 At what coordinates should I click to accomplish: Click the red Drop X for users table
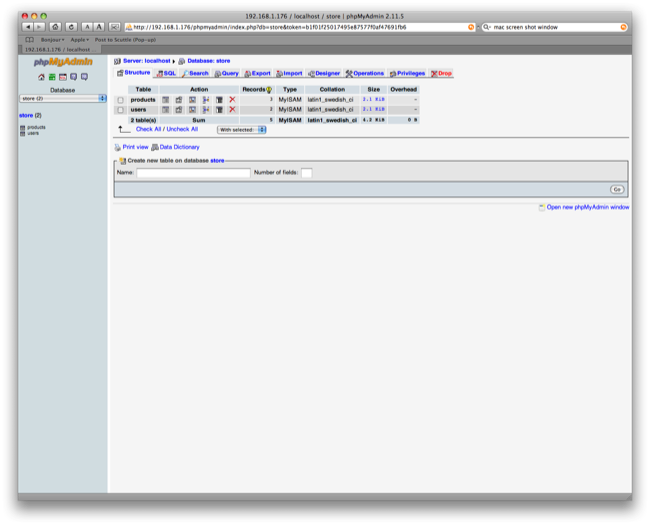pos(232,109)
